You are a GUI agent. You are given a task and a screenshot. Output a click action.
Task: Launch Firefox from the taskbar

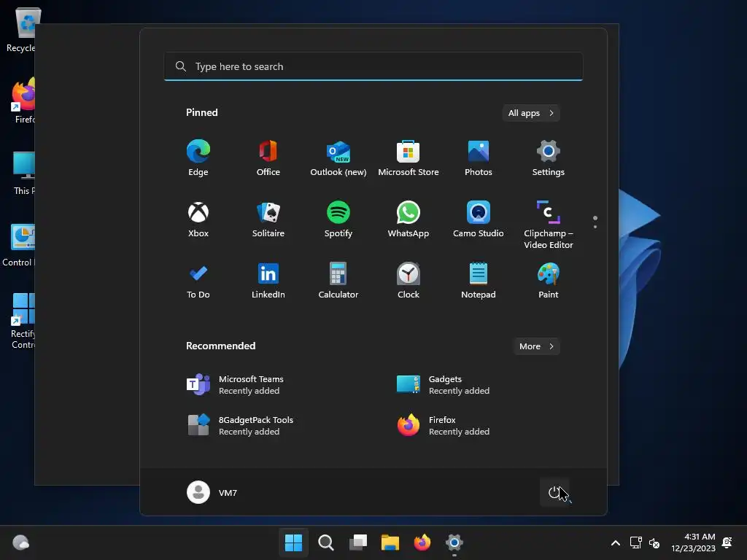pos(422,542)
